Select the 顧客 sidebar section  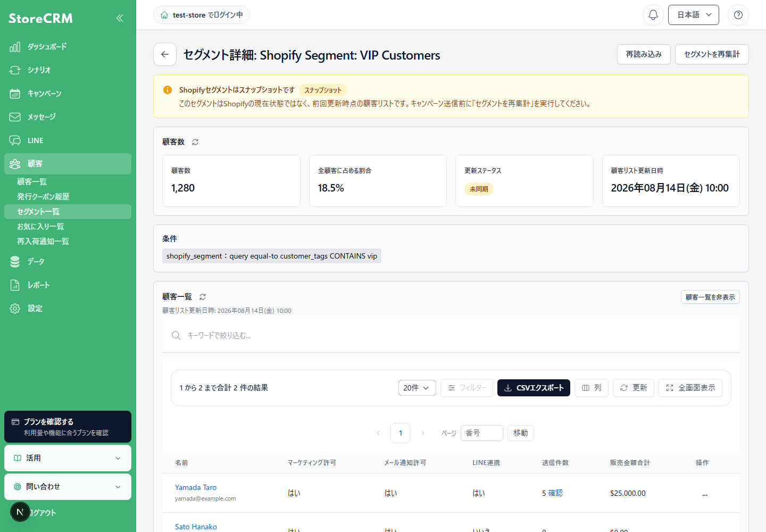(68, 164)
